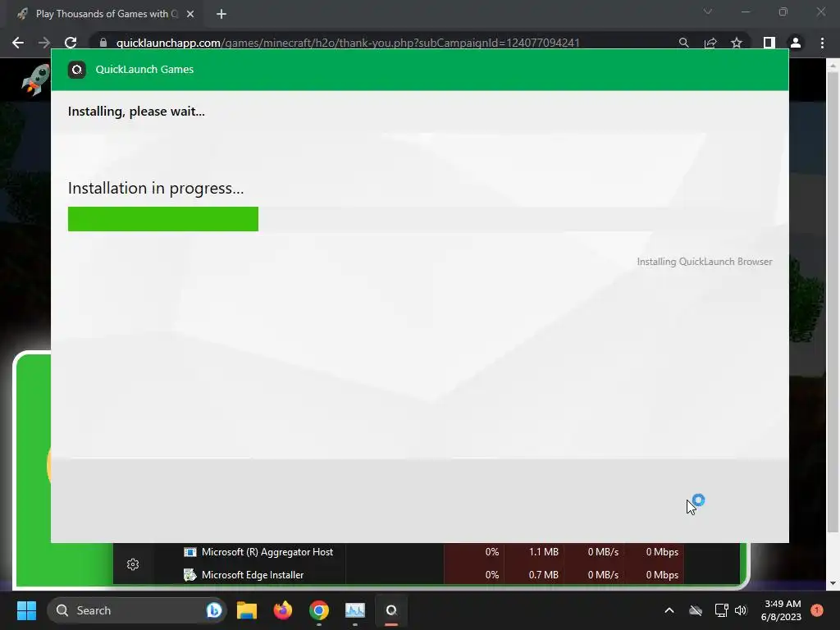Click 'Installing QuickLaunch Browser' status text
The image size is (840, 630).
click(705, 262)
